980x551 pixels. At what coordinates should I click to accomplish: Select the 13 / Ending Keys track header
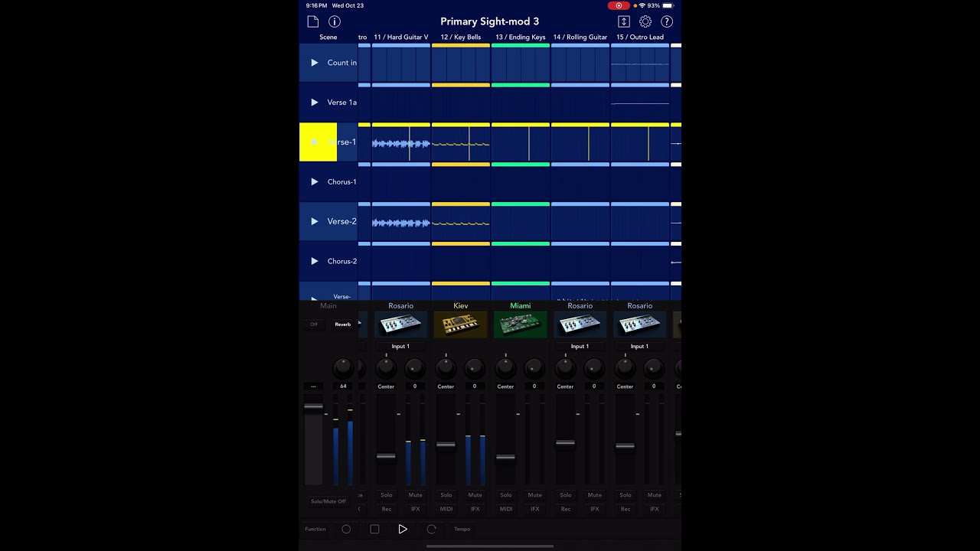click(521, 37)
